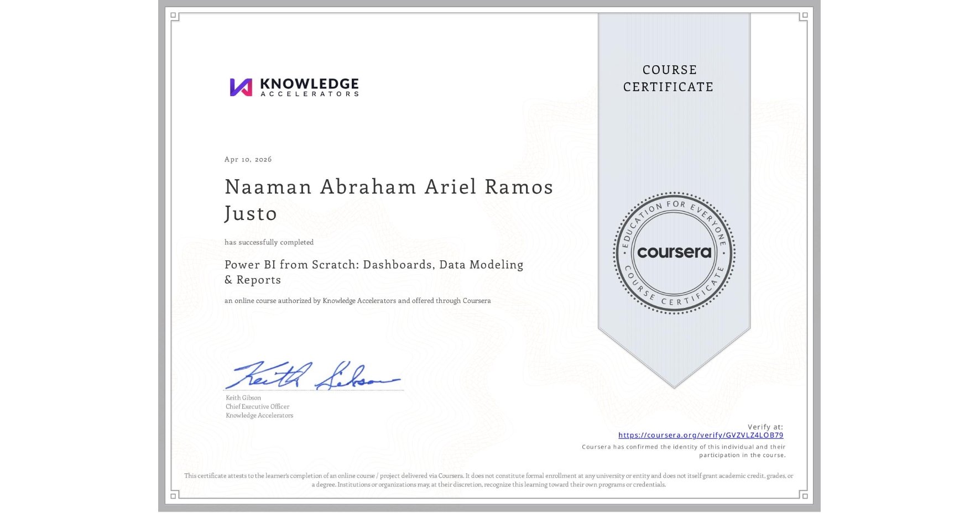This screenshot has width=980, height=513.
Task: Click 'Coursera has confirmed the identity' statement
Action: (684, 451)
